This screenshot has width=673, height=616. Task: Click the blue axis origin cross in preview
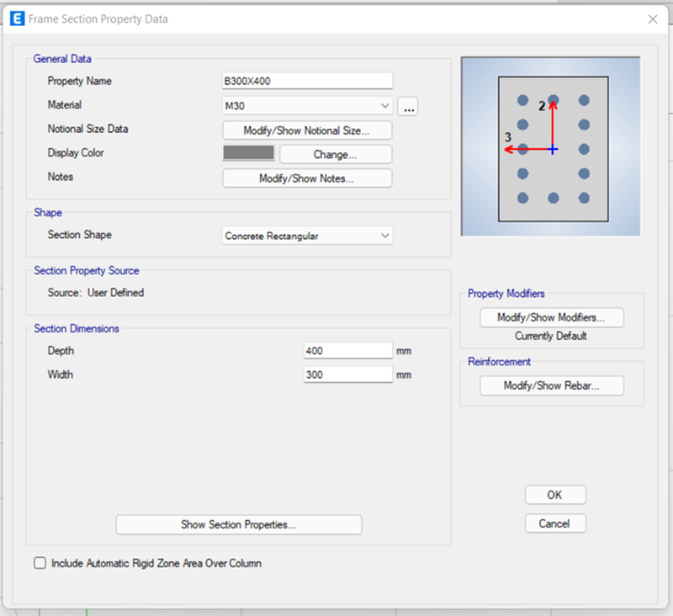(x=553, y=150)
